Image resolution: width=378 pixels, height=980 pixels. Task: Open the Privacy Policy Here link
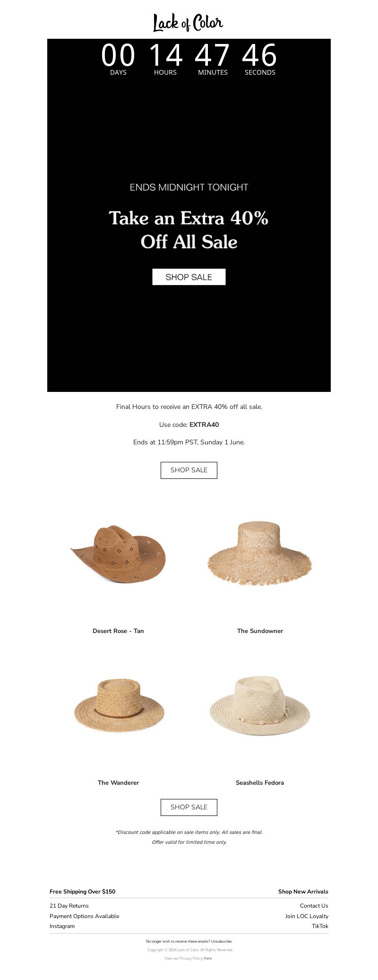pos(208,958)
